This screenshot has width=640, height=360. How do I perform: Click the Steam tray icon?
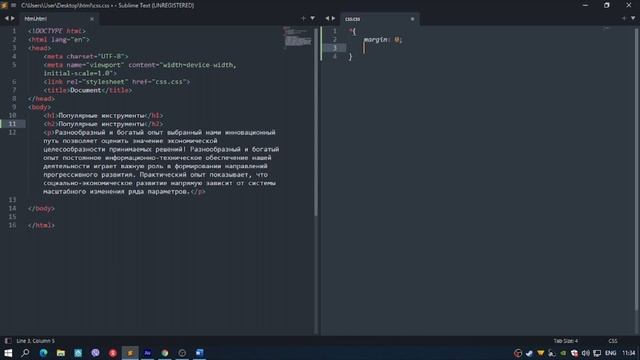tap(529, 353)
